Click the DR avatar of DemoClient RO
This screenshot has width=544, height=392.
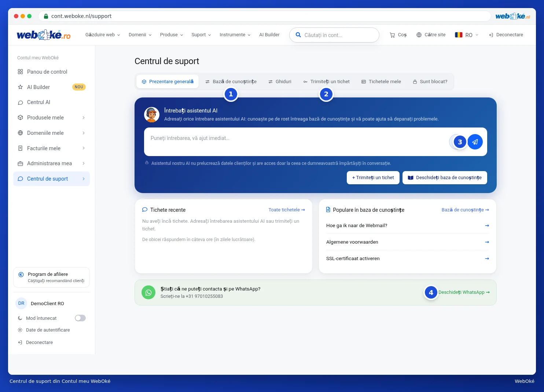(21, 303)
